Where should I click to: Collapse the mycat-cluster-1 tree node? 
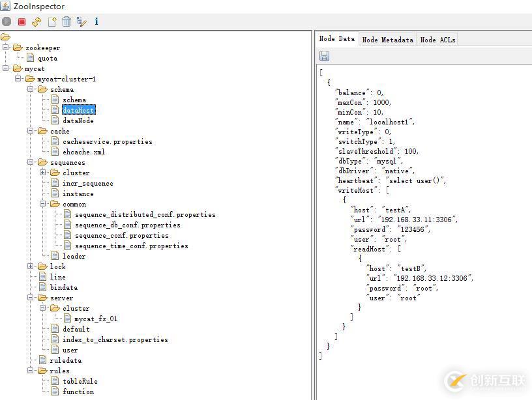pos(18,79)
